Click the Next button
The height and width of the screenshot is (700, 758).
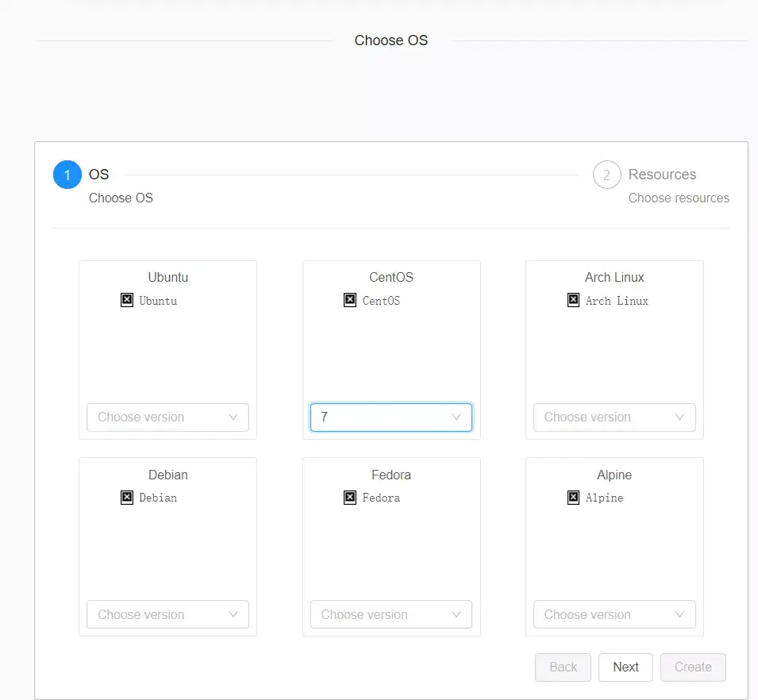click(x=625, y=667)
